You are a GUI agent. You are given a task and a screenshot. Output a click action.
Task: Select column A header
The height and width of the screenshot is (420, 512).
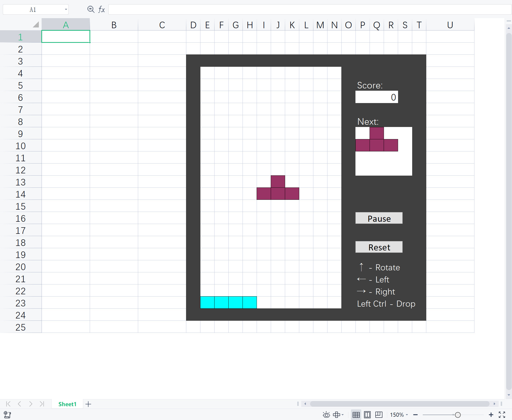[x=66, y=25]
